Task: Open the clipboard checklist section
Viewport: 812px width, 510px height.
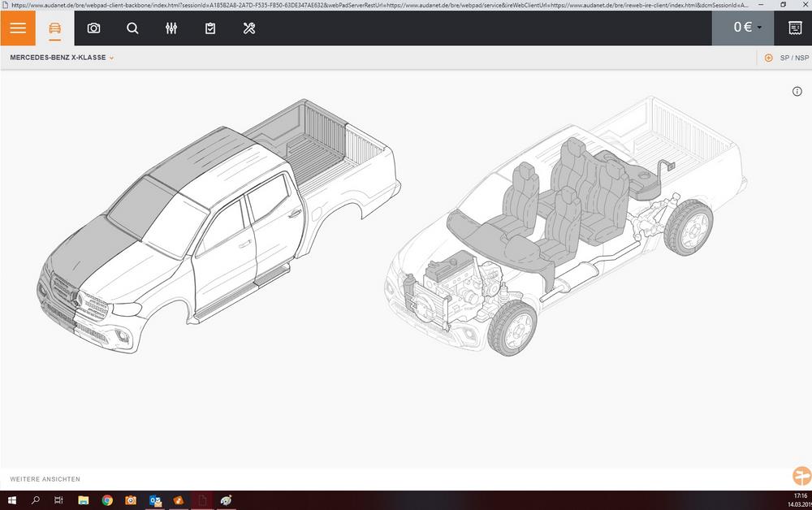Action: [x=209, y=28]
